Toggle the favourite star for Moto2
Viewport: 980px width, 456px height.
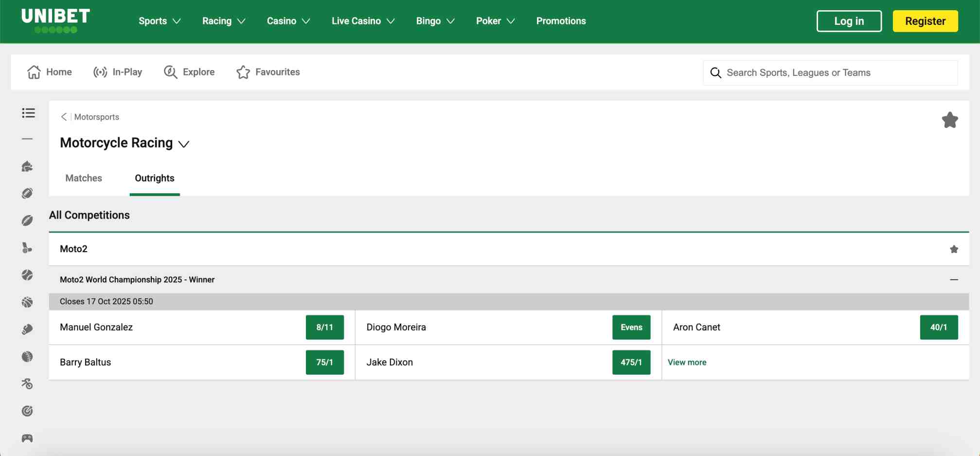coord(954,249)
